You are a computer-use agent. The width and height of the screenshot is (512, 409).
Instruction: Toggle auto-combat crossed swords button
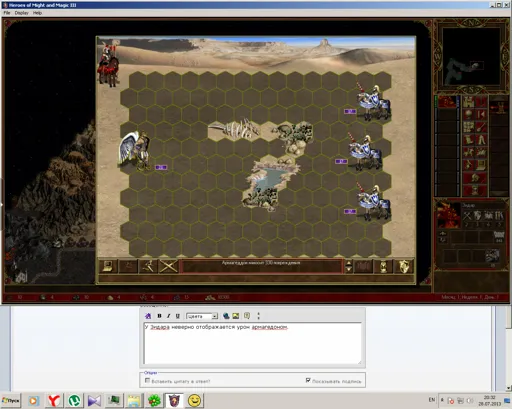tap(168, 266)
